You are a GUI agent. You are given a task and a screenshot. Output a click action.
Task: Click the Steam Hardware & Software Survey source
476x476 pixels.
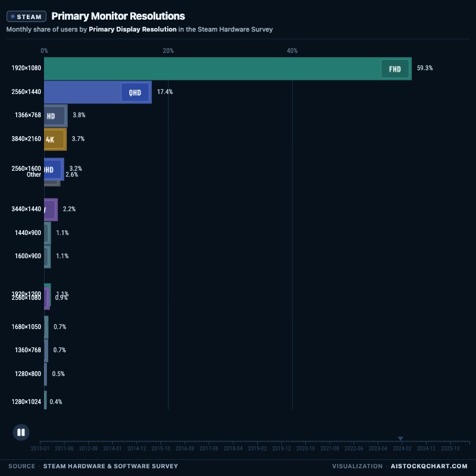(111, 466)
